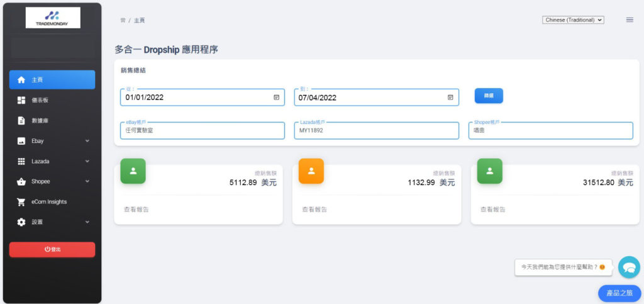Open calendar picker on 01/01/2022 field

pos(276,98)
